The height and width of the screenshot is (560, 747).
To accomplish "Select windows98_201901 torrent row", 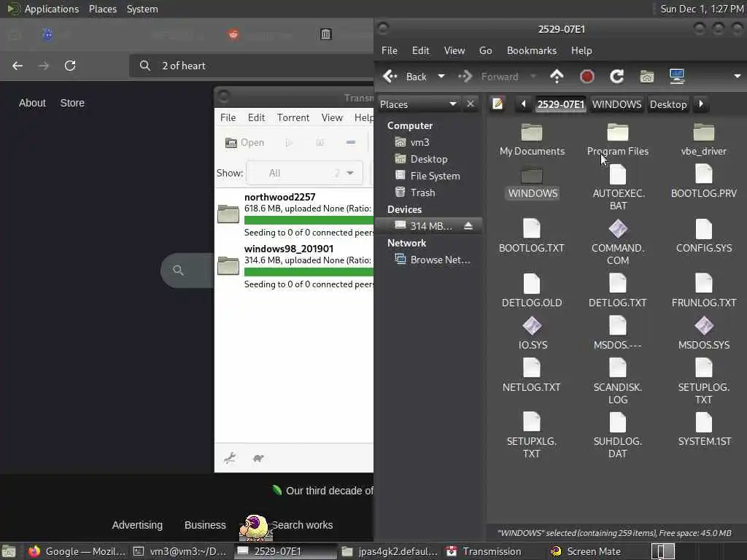I will pos(294,266).
